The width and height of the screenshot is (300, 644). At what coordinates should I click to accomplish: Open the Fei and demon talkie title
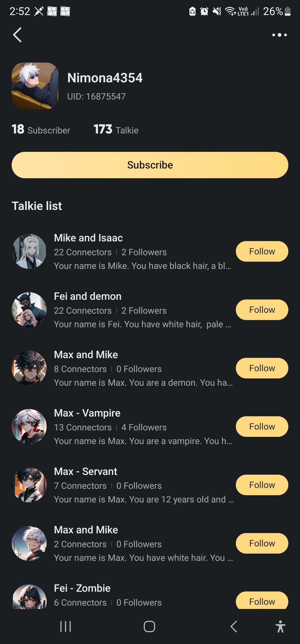click(87, 296)
